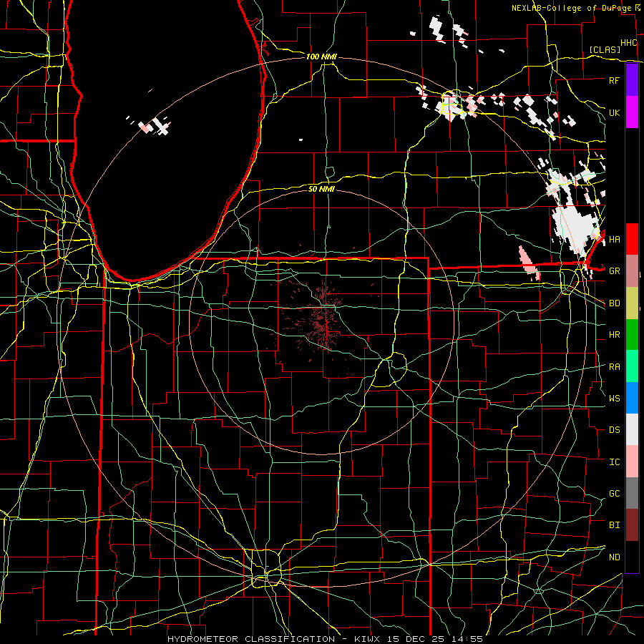This screenshot has height=644, width=644.
Task: Select the BI legend label
Action: [614, 525]
